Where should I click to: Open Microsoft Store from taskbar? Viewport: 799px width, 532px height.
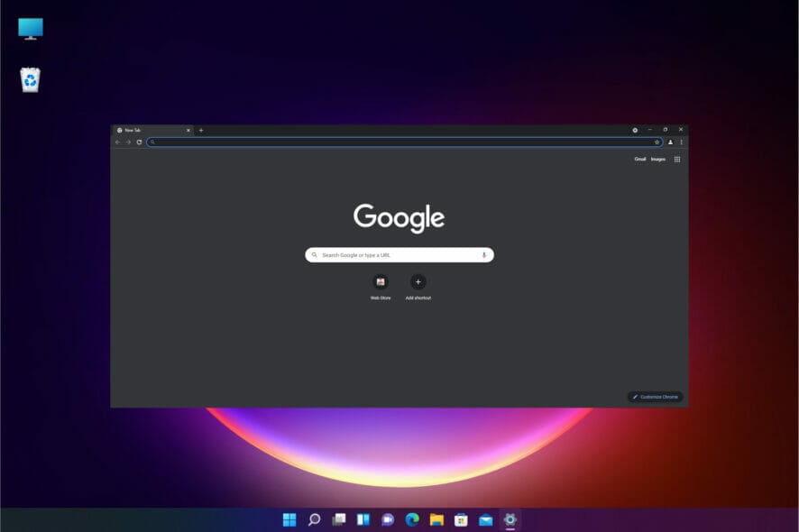[461, 519]
